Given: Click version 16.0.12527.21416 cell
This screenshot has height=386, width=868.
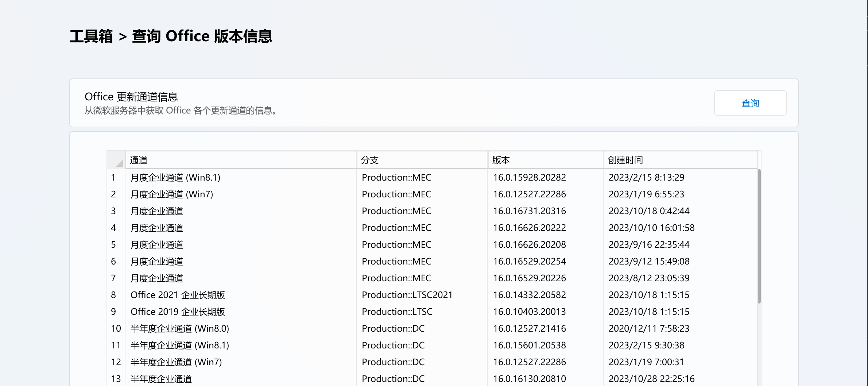Looking at the screenshot, I should pyautogui.click(x=546, y=328).
